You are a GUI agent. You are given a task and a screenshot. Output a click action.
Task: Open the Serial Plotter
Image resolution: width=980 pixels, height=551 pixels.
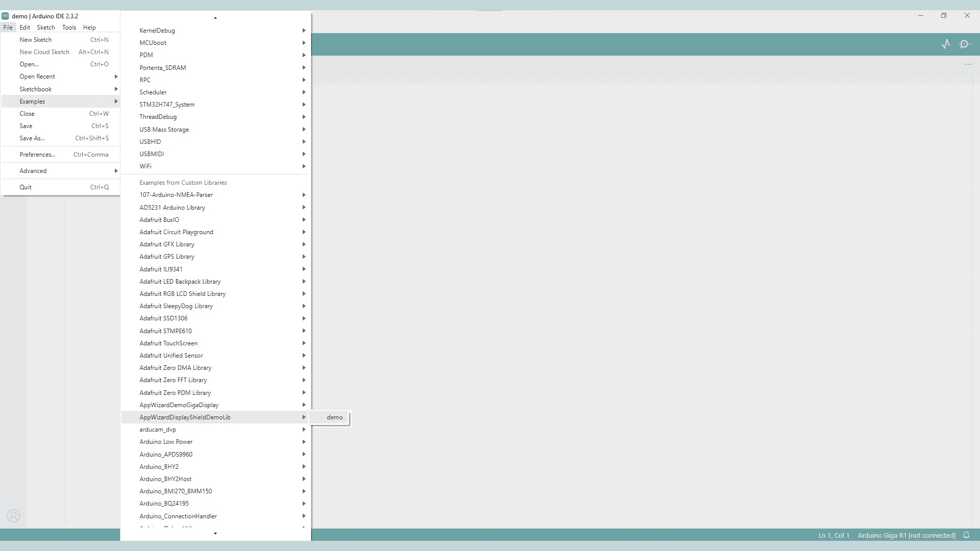(946, 44)
